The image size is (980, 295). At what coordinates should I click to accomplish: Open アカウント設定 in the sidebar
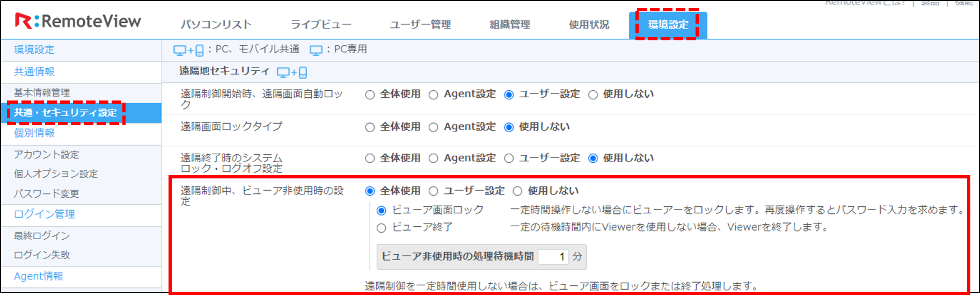(x=47, y=155)
